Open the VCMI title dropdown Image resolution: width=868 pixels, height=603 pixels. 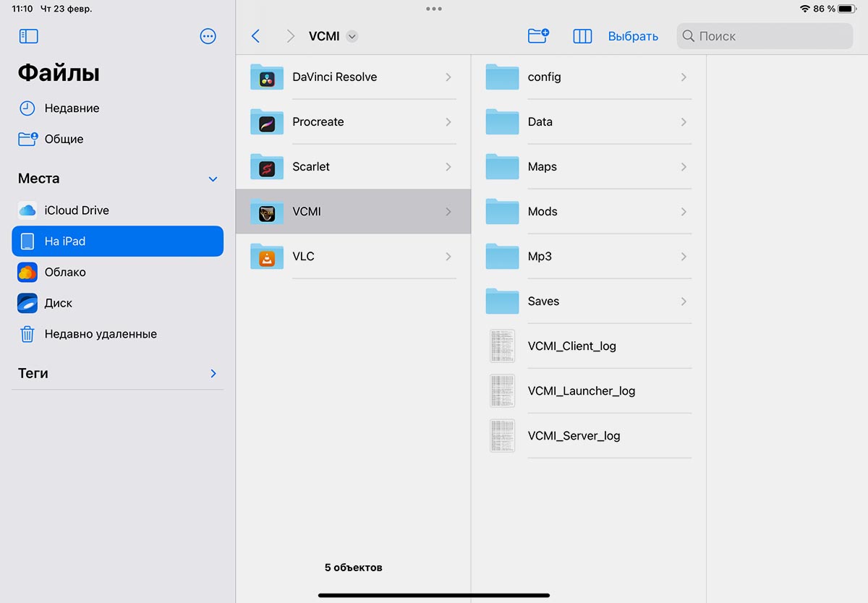(352, 36)
